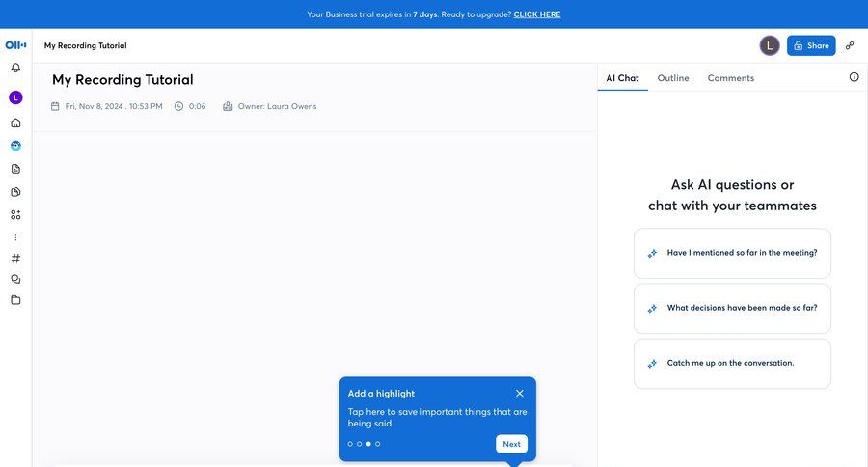868x467 pixels.
Task: Select 'Have I mentioned so far in the meeting?' suggestion
Action: tap(732, 253)
